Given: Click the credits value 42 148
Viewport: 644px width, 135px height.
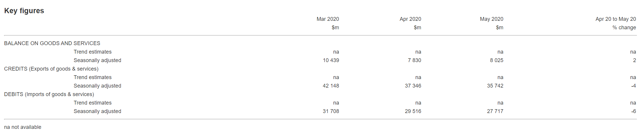Looking at the screenshot, I should pyautogui.click(x=331, y=86).
